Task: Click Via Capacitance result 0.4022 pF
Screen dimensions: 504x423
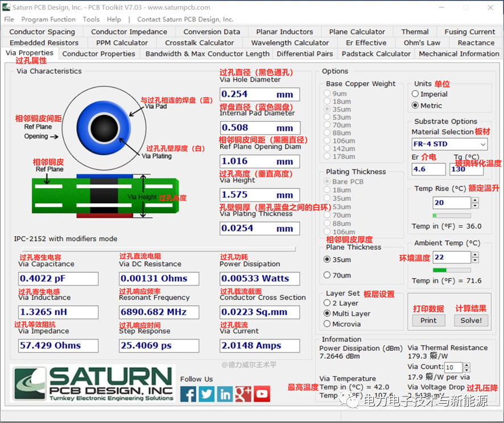Action: point(58,279)
